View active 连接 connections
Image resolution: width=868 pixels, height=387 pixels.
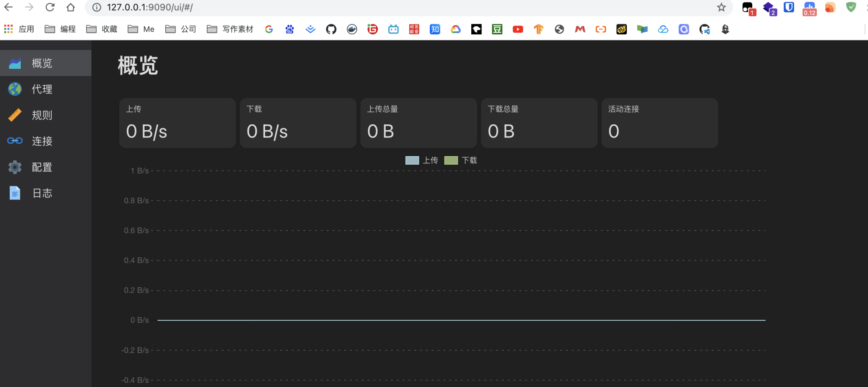coord(42,141)
